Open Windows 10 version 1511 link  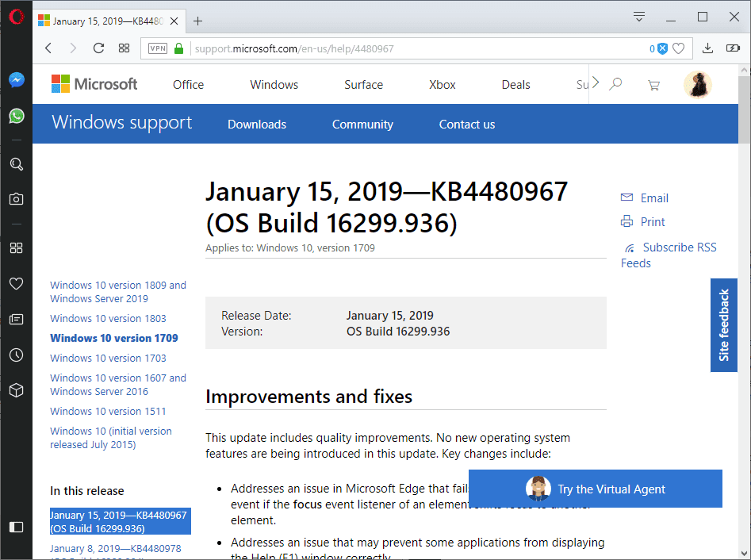pos(108,412)
